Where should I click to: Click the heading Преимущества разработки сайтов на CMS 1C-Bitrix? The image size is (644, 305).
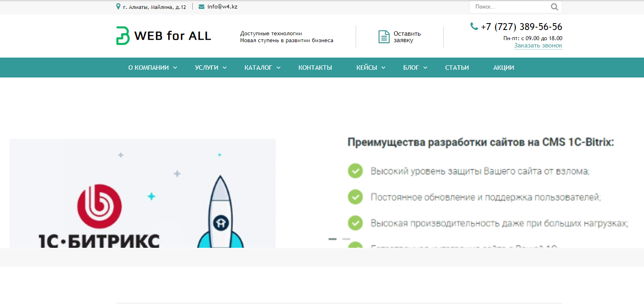pyautogui.click(x=481, y=142)
